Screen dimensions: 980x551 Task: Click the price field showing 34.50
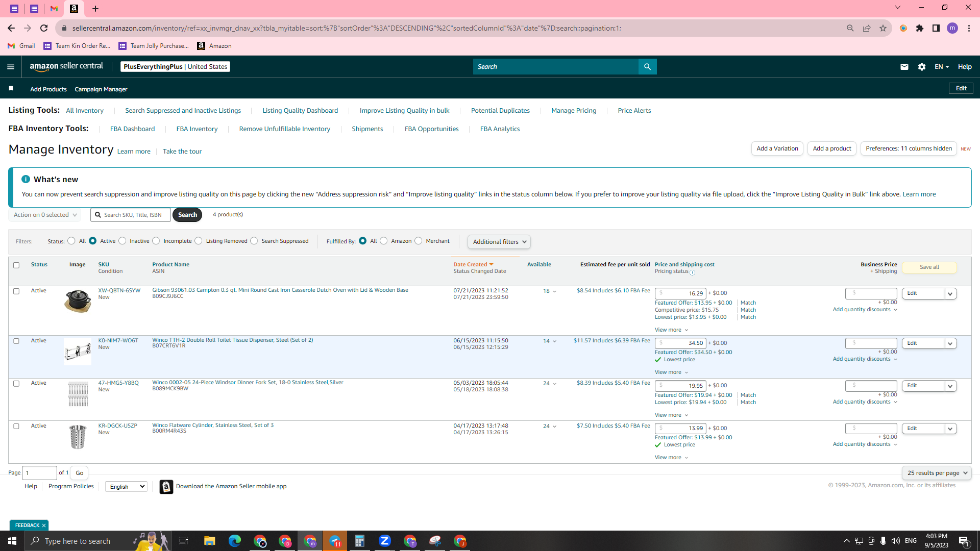pos(681,343)
